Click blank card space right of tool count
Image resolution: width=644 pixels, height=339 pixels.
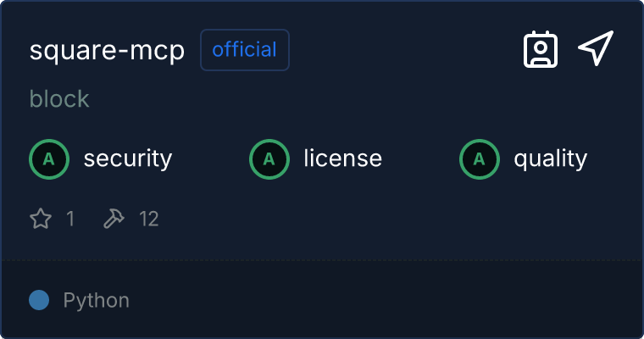[381, 219]
